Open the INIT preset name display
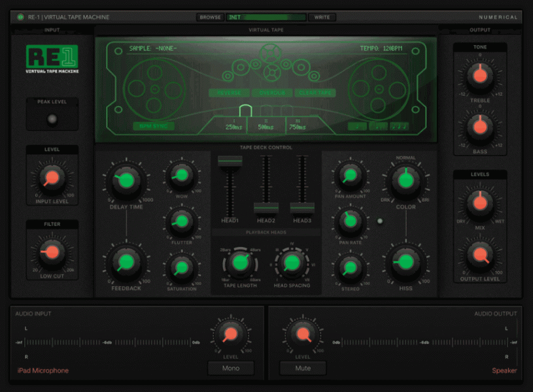Viewport: 533px width, 392px height. click(266, 17)
